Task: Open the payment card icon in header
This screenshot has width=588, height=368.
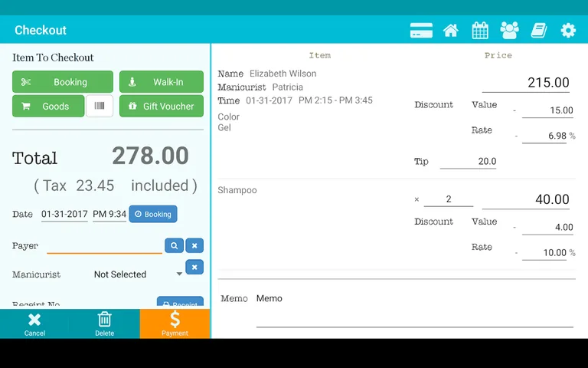Action: pyautogui.click(x=421, y=31)
